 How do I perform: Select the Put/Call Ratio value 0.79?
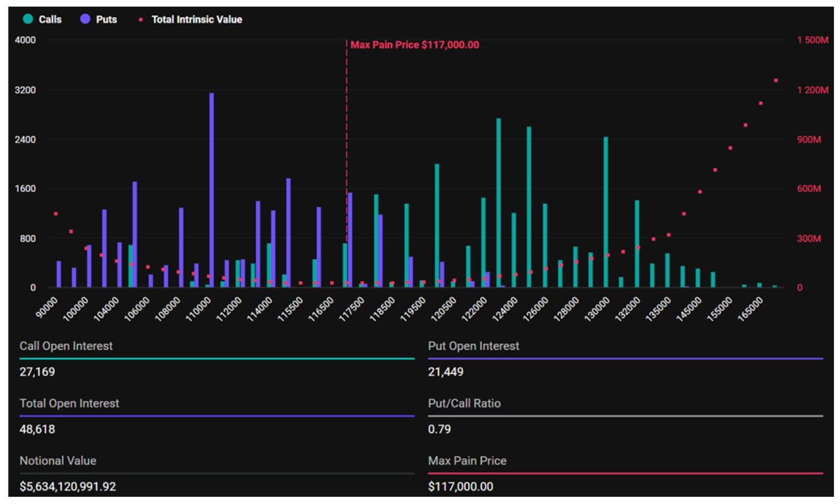[x=439, y=429]
